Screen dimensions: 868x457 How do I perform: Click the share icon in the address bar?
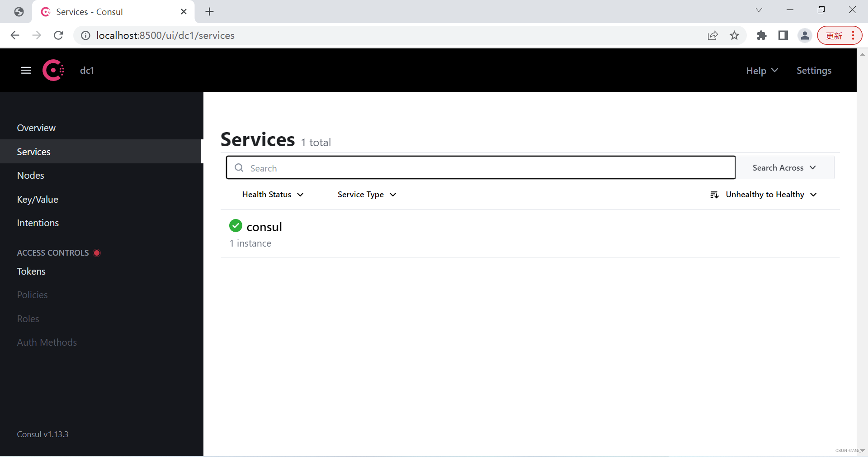click(x=712, y=35)
